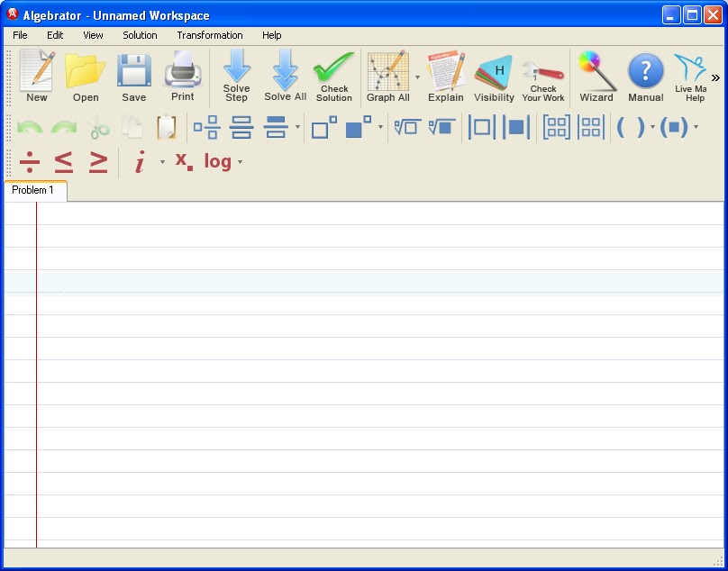728x571 pixels.
Task: Click the highlighted worksheet input line
Action: 364,283
